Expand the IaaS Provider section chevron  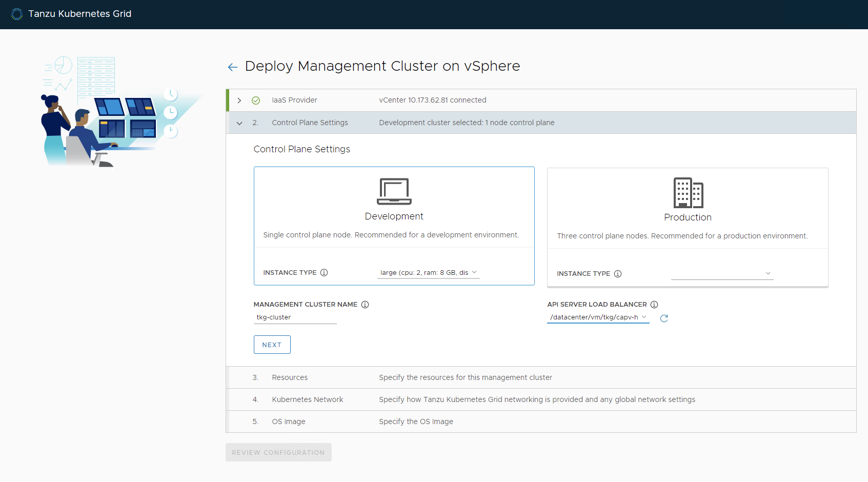pos(239,101)
